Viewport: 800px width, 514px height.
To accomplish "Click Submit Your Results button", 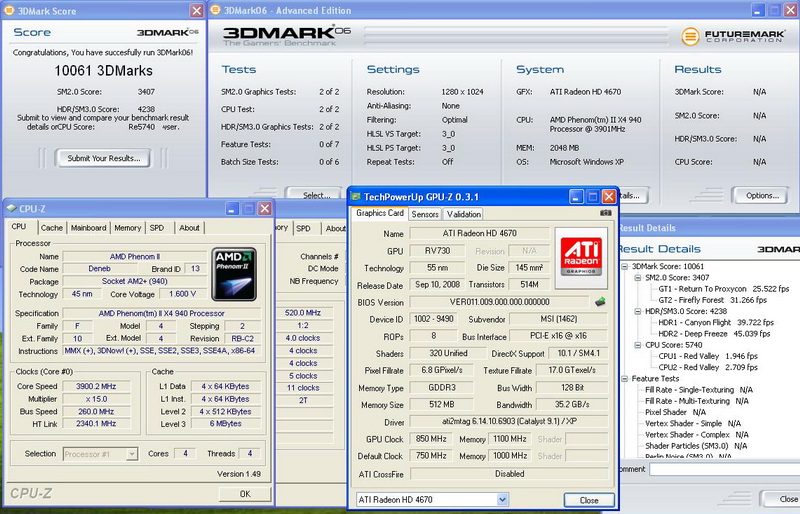I will 104,158.
